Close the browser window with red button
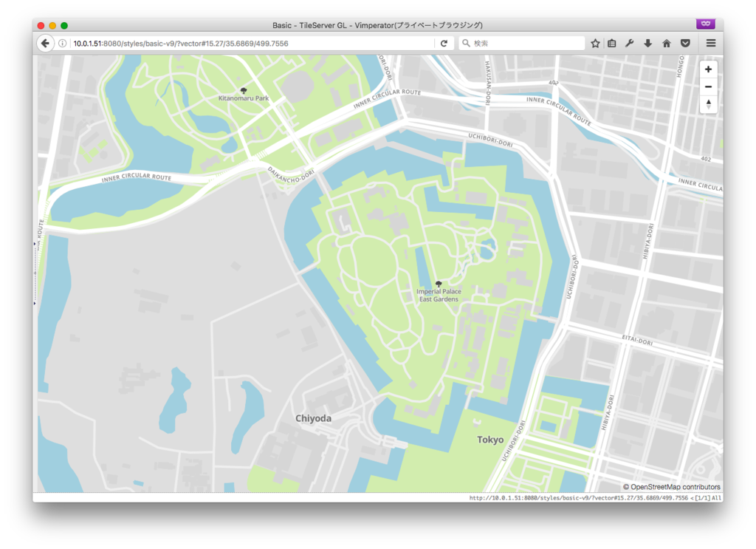This screenshot has height=549, width=756. point(41,26)
